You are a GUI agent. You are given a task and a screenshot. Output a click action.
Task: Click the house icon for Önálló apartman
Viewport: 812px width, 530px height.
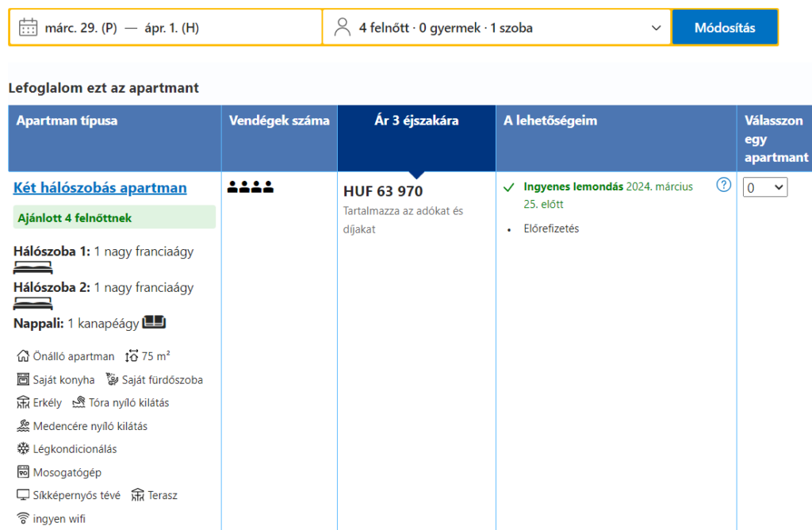[x=23, y=356]
